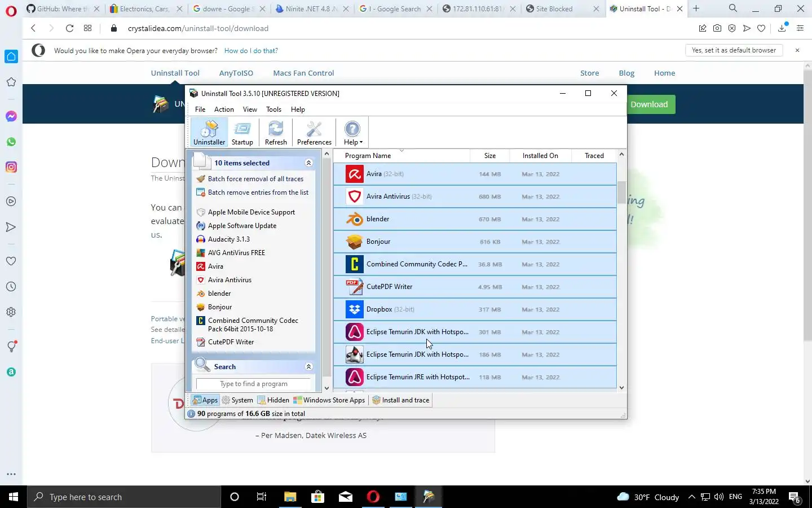Viewport: 812px width, 508px height.
Task: Focus the Type to find a program field
Action: (x=254, y=384)
